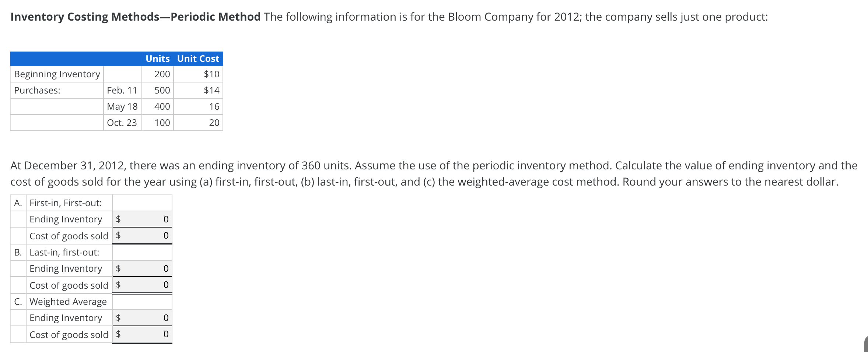The height and width of the screenshot is (352, 868).
Task: Select the Units column header
Action: (x=157, y=58)
